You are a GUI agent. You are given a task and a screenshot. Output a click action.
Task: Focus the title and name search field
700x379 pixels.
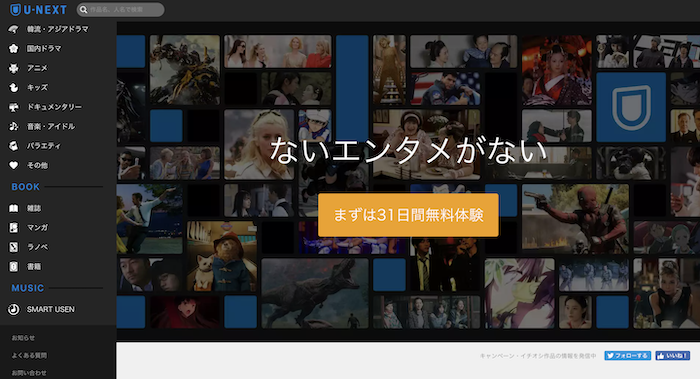click(121, 9)
